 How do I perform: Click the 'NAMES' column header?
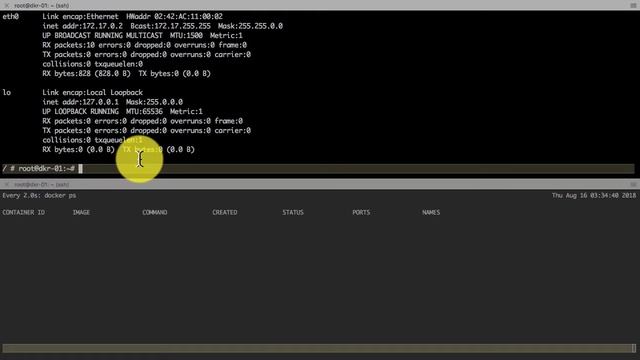[431, 212]
